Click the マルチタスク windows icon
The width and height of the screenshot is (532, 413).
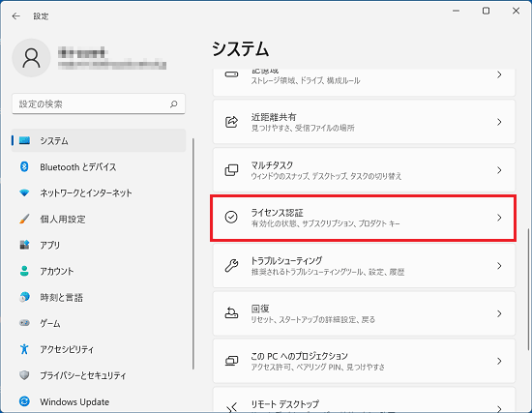pyautogui.click(x=231, y=170)
